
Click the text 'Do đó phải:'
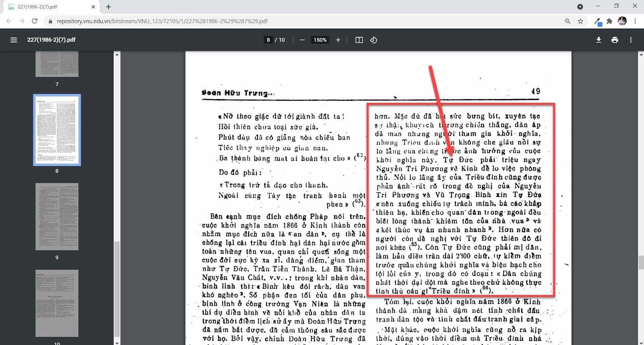[x=240, y=172]
